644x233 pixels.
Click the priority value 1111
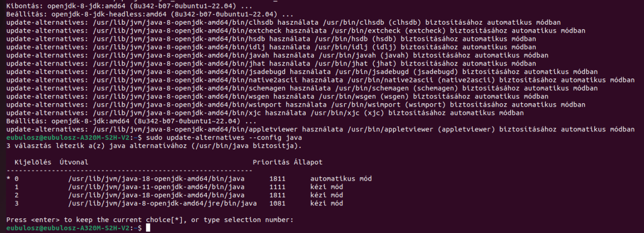[x=277, y=187]
